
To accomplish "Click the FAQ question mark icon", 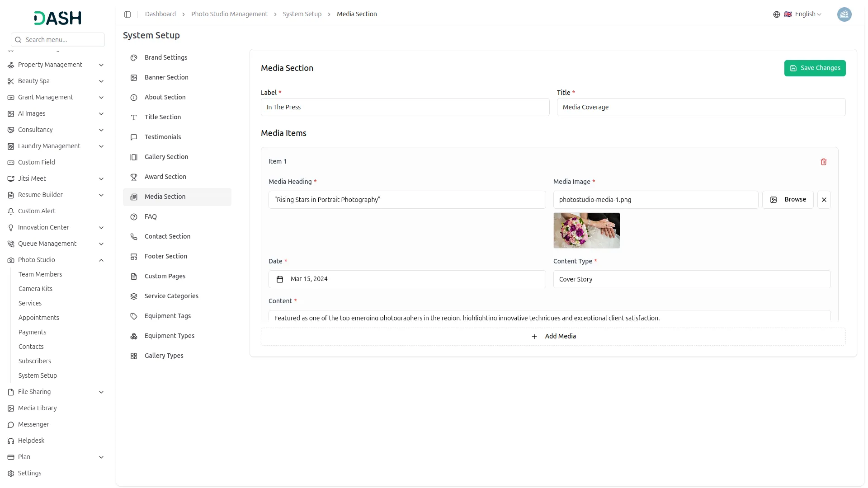I will pos(134,217).
